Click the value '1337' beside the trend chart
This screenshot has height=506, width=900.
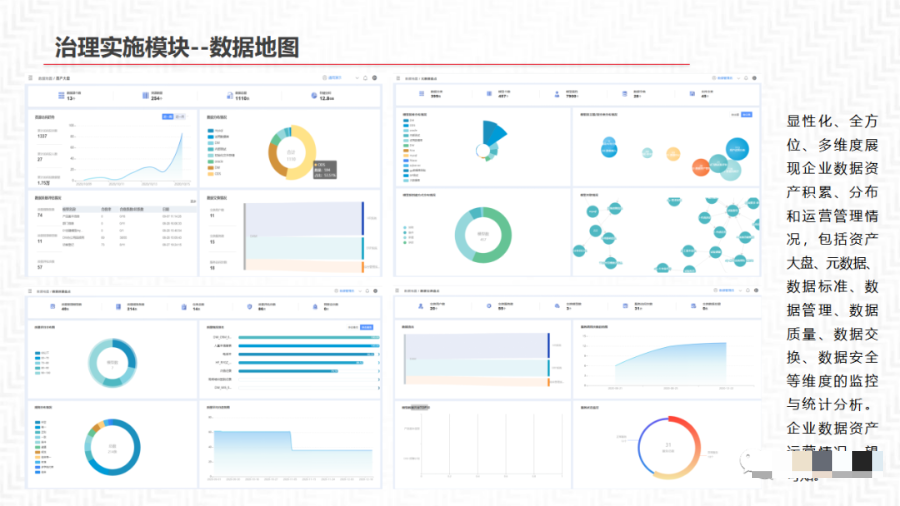pyautogui.click(x=42, y=136)
